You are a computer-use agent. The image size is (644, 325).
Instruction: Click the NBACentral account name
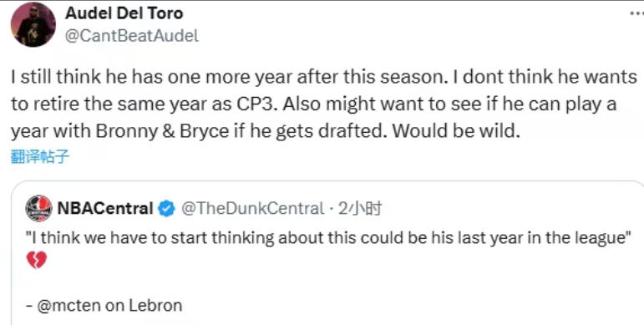[x=105, y=209]
